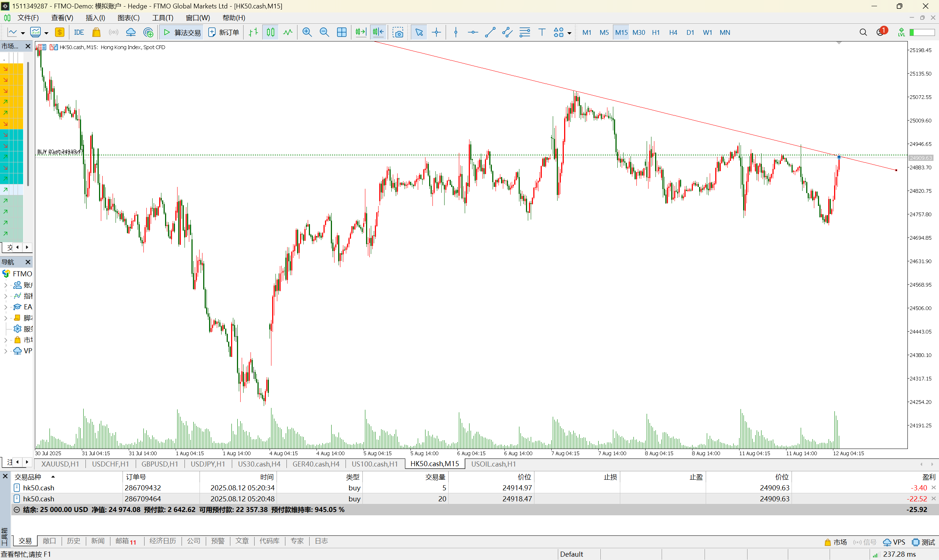Take a chart screenshot with camera icon

[398, 33]
